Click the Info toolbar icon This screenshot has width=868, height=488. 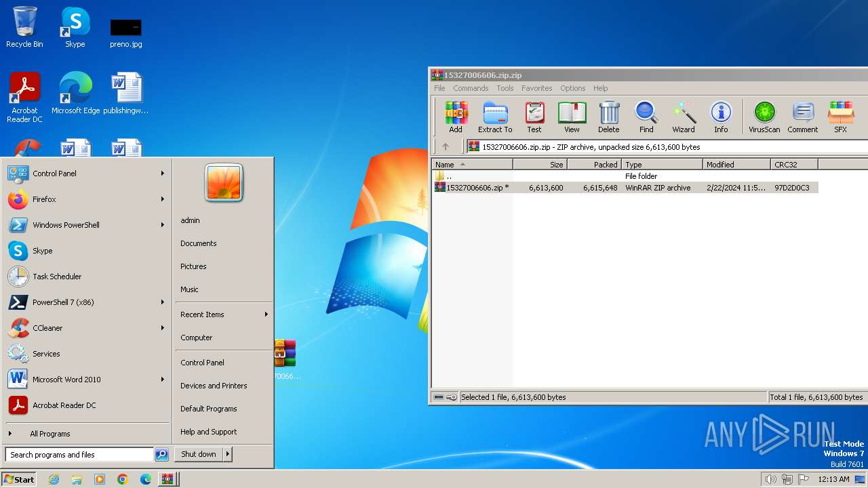pos(721,117)
